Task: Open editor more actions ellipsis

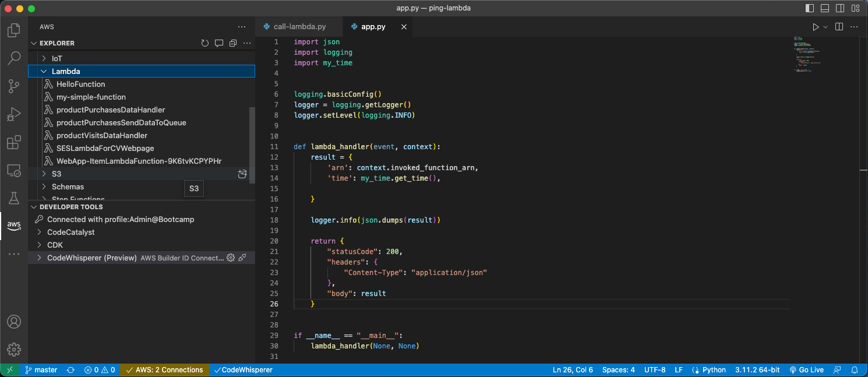Action: point(855,27)
